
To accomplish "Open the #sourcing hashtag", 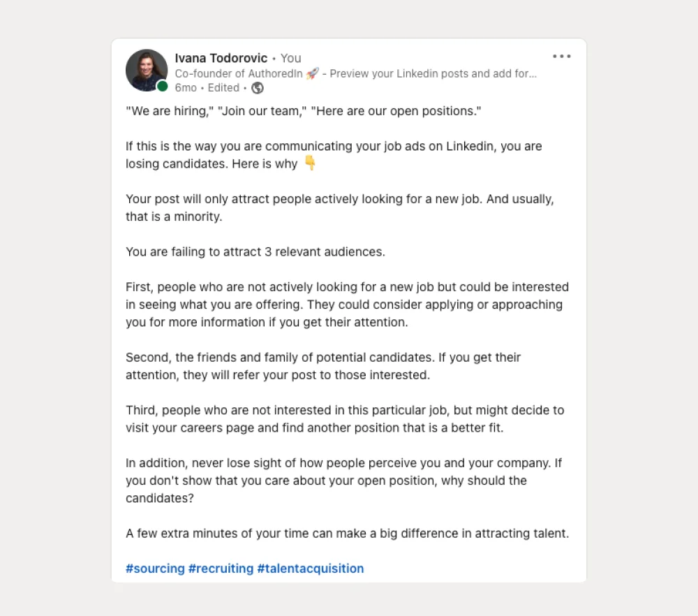I will click(155, 568).
